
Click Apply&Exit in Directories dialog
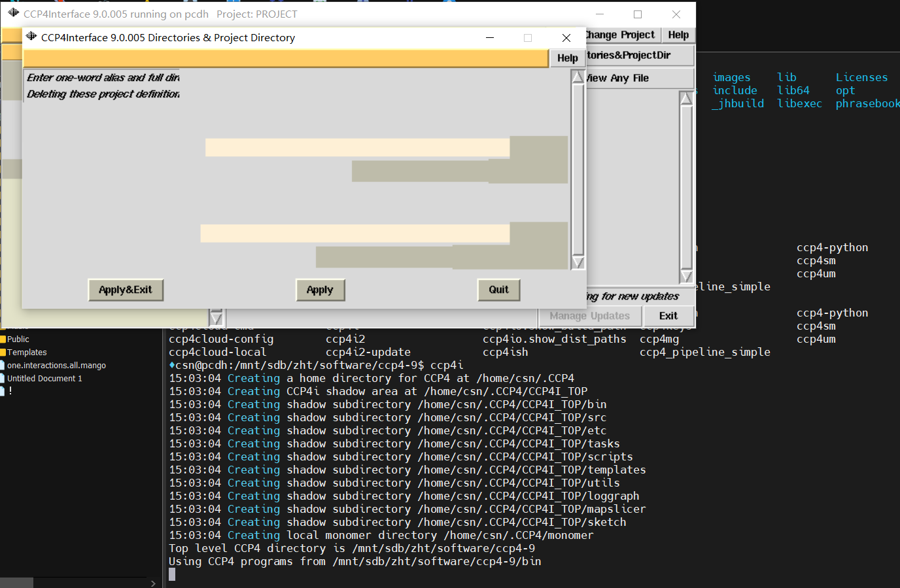point(126,290)
